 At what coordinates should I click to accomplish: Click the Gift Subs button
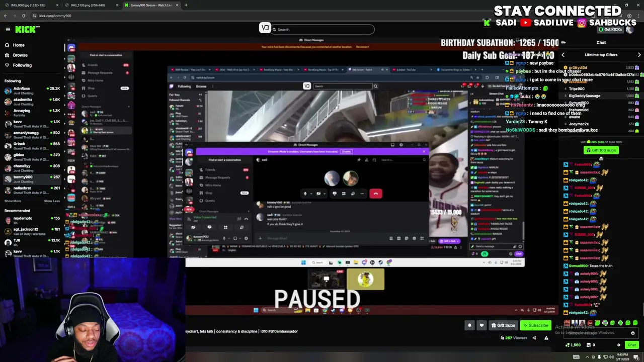coord(503,325)
